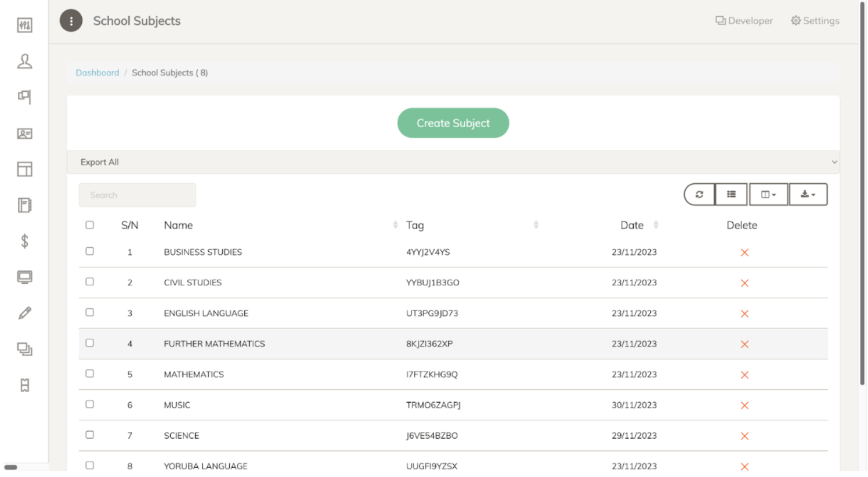Click the user profile icon in sidebar
Image resolution: width=868 pixels, height=477 pixels.
pos(24,61)
